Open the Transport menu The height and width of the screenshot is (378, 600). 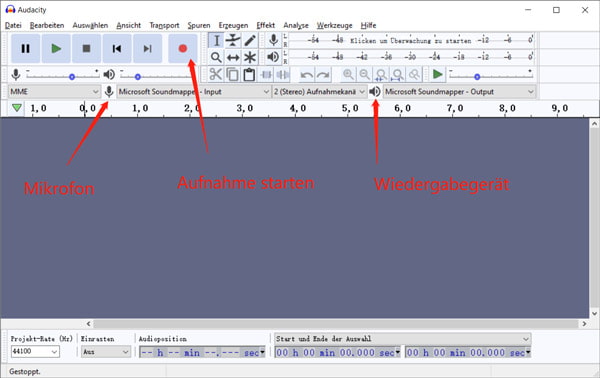pos(164,25)
